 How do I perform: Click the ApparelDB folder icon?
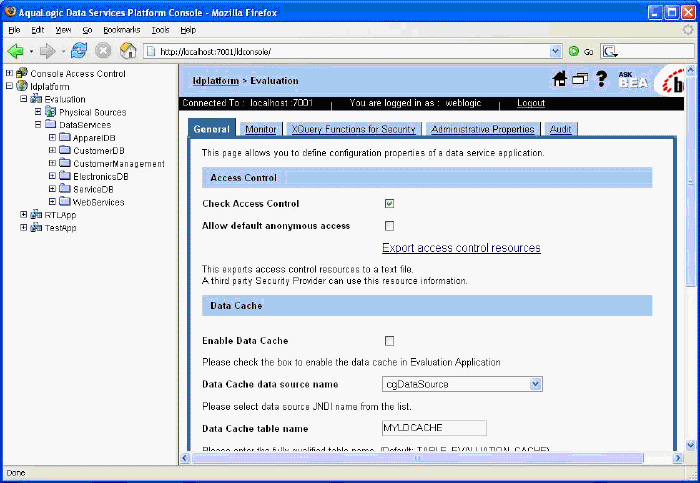(65, 137)
